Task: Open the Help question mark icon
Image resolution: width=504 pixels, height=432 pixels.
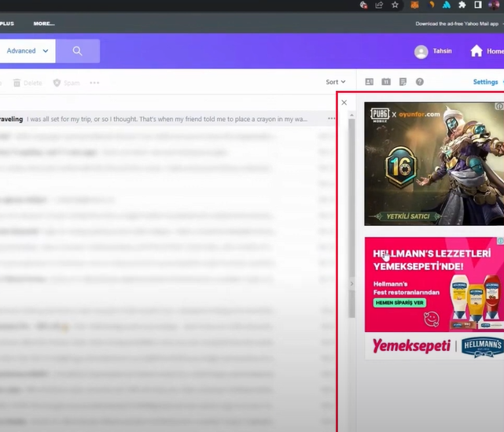Action: [x=419, y=82]
